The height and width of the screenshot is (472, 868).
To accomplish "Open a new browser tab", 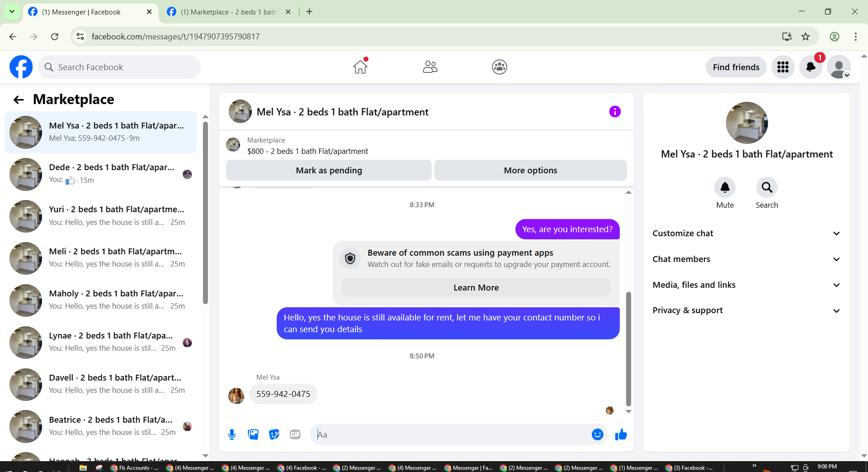I will click(309, 12).
